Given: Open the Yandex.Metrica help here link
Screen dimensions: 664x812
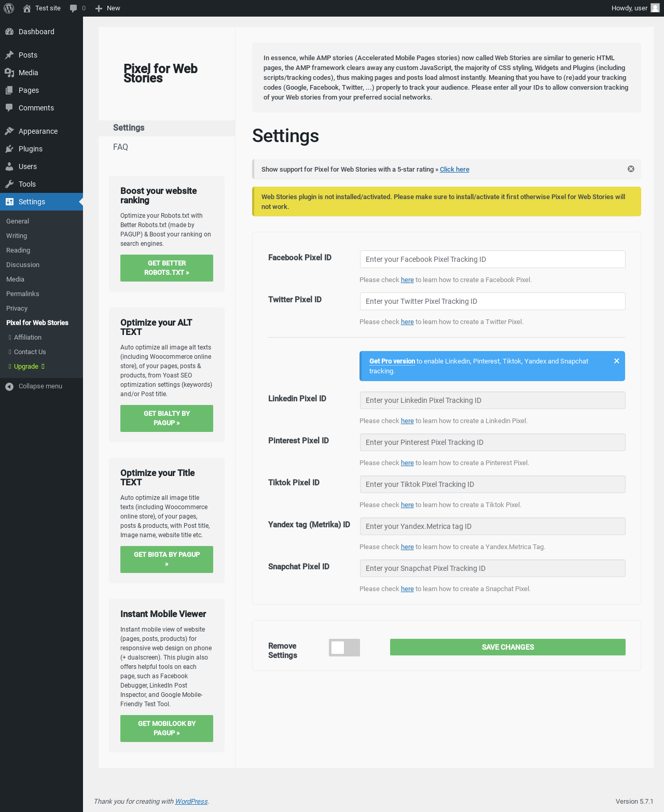Looking at the screenshot, I should [407, 547].
